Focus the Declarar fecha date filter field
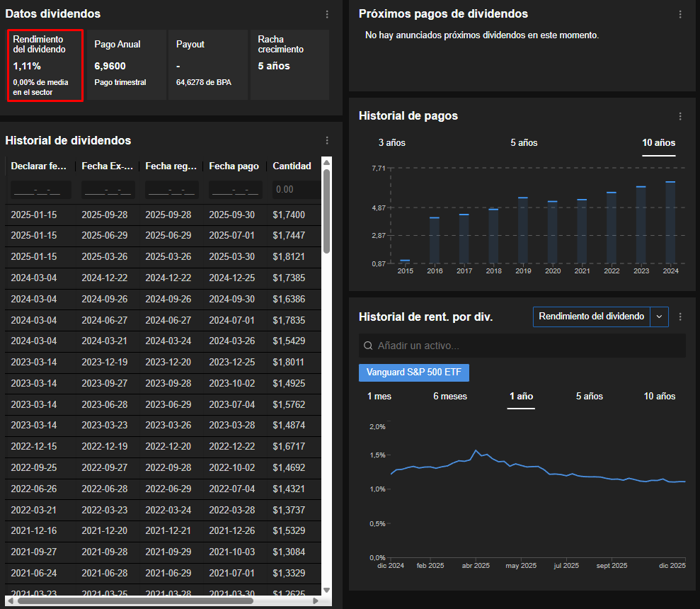Viewport: 700px width, 609px height. [x=40, y=190]
